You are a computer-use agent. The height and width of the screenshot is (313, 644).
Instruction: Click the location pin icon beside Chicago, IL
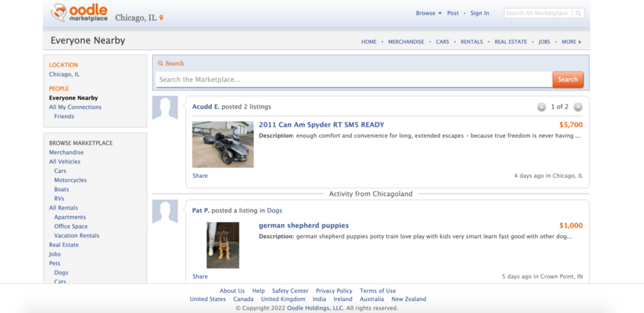tap(161, 18)
